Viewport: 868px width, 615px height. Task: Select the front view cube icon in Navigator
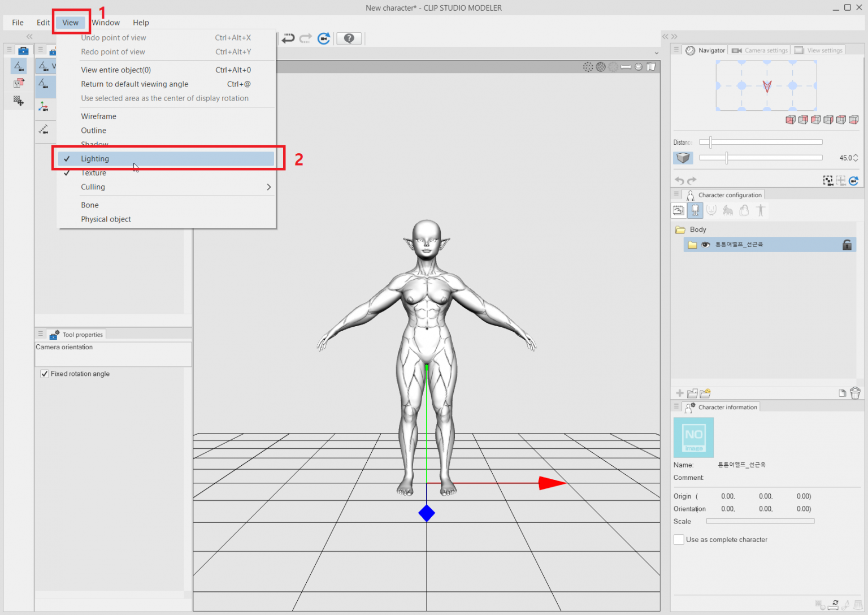coord(790,119)
